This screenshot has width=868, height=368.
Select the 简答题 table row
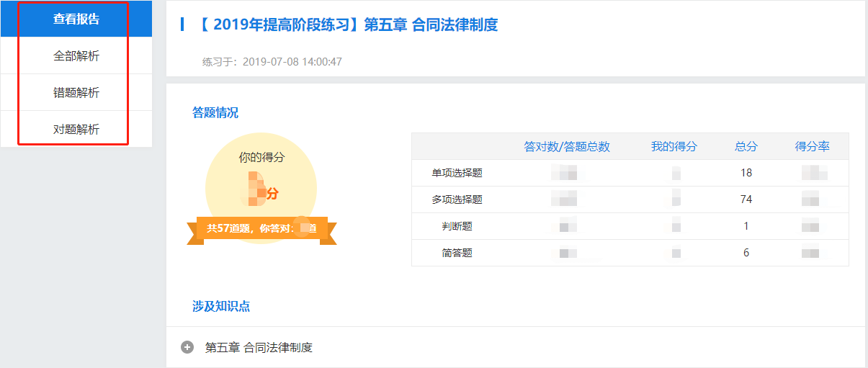click(630, 253)
